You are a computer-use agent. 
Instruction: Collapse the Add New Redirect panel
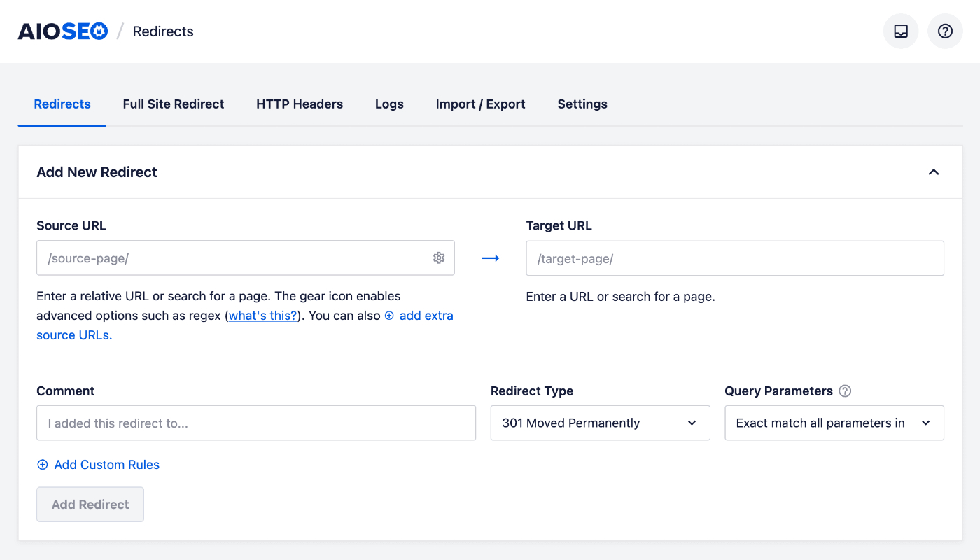[x=934, y=171]
